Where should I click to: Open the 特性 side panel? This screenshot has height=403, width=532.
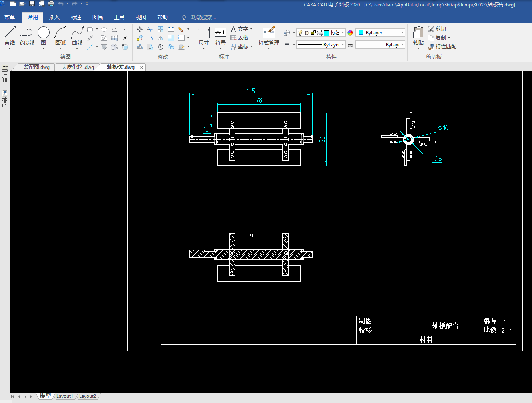5,98
